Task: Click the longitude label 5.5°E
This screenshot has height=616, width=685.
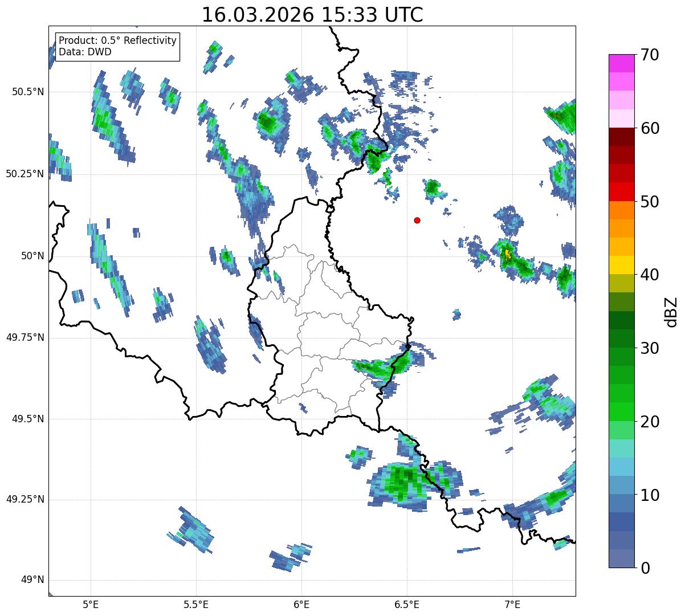Action: [196, 604]
